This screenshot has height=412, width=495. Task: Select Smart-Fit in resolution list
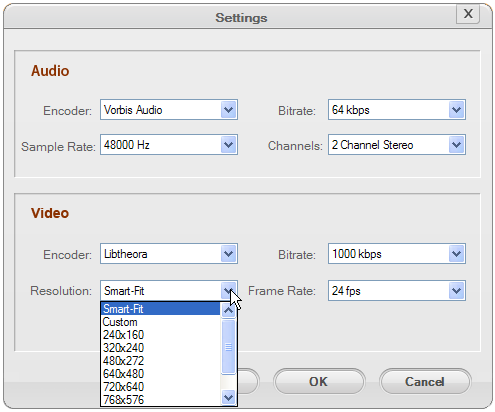160,309
